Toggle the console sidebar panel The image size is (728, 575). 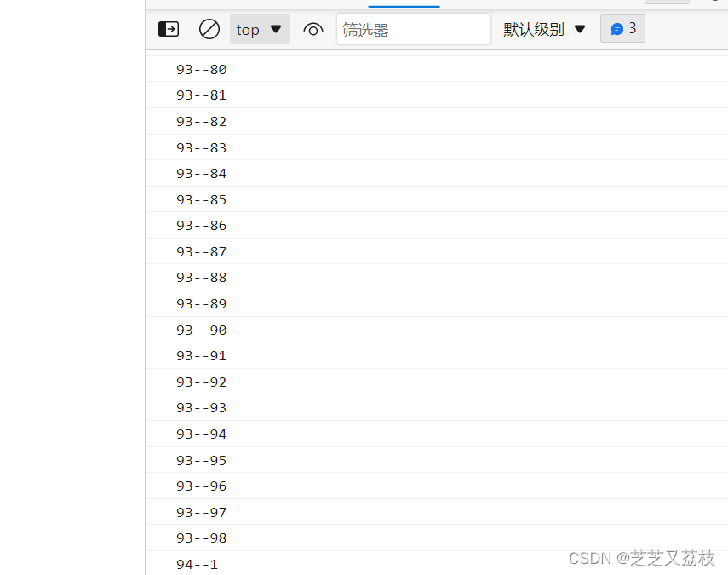pyautogui.click(x=169, y=29)
